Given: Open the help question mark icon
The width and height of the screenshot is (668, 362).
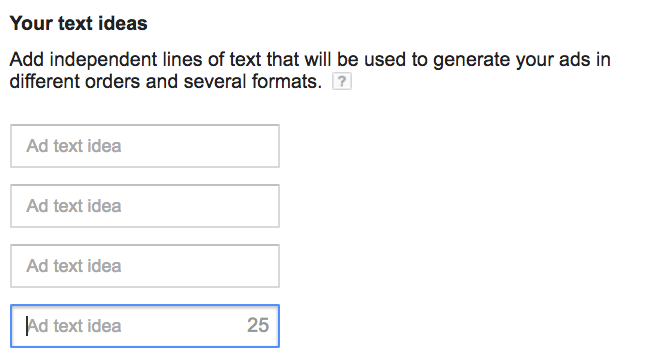Looking at the screenshot, I should click(x=342, y=81).
